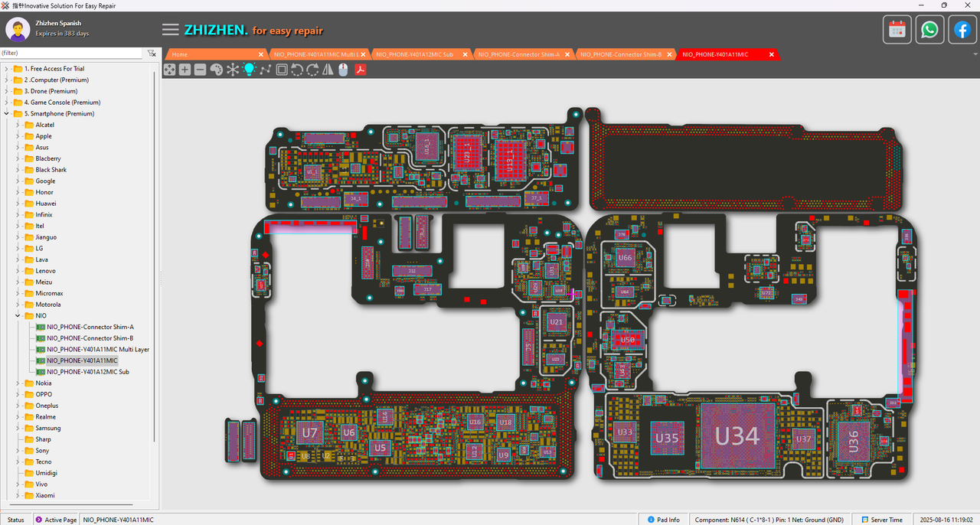Expand the Apple folder

pos(18,136)
